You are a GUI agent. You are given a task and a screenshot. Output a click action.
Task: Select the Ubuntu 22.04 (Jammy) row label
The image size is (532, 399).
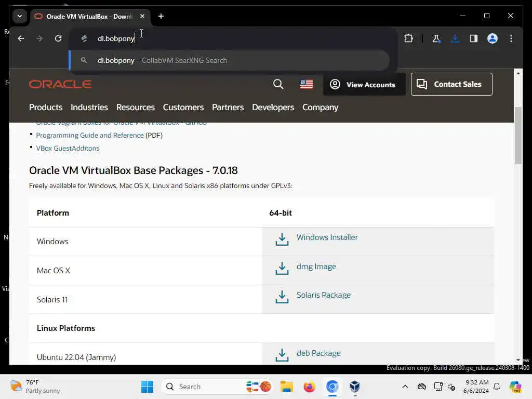tap(76, 357)
